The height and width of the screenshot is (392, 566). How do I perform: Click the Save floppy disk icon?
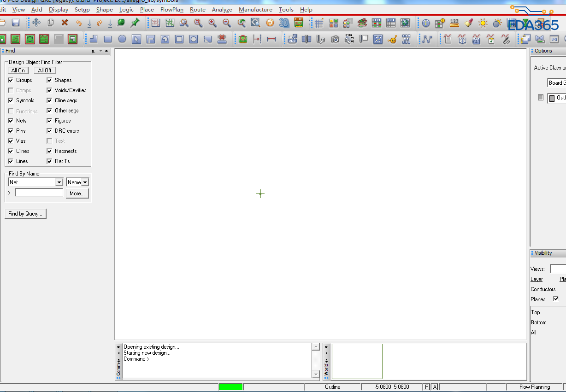tap(16, 23)
